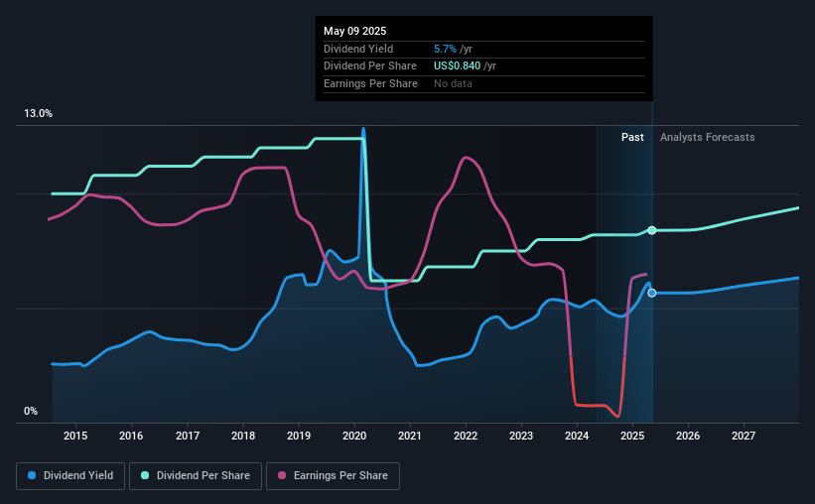The width and height of the screenshot is (815, 504).
Task: Toggle the Earnings Per Share legend button
Action: click(333, 476)
